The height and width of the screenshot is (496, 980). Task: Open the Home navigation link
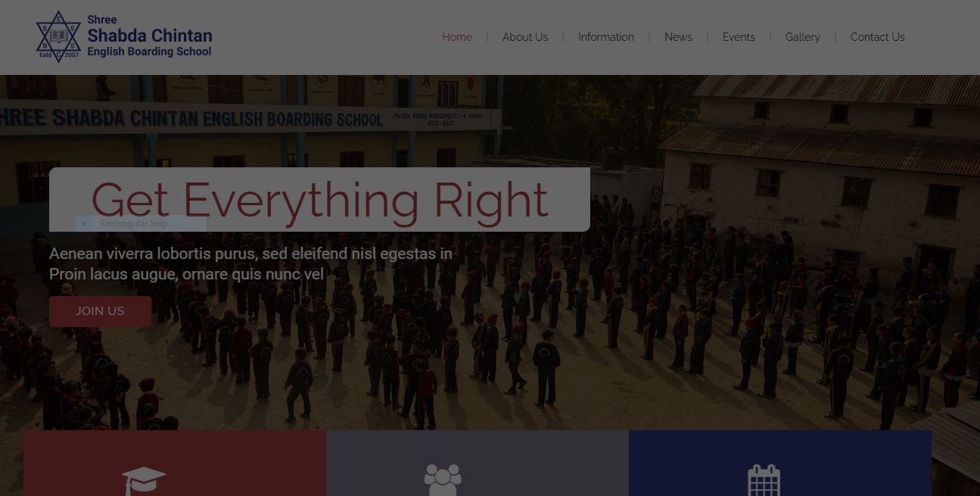(x=457, y=37)
